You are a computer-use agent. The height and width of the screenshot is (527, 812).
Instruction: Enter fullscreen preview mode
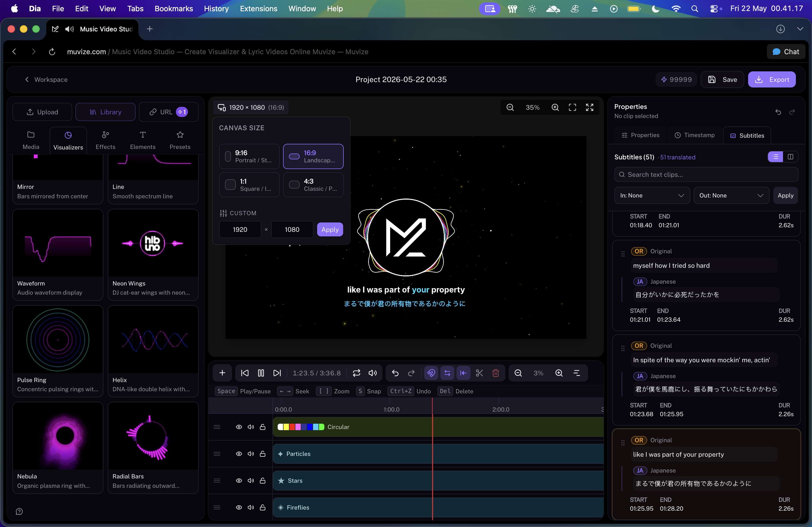(x=590, y=108)
